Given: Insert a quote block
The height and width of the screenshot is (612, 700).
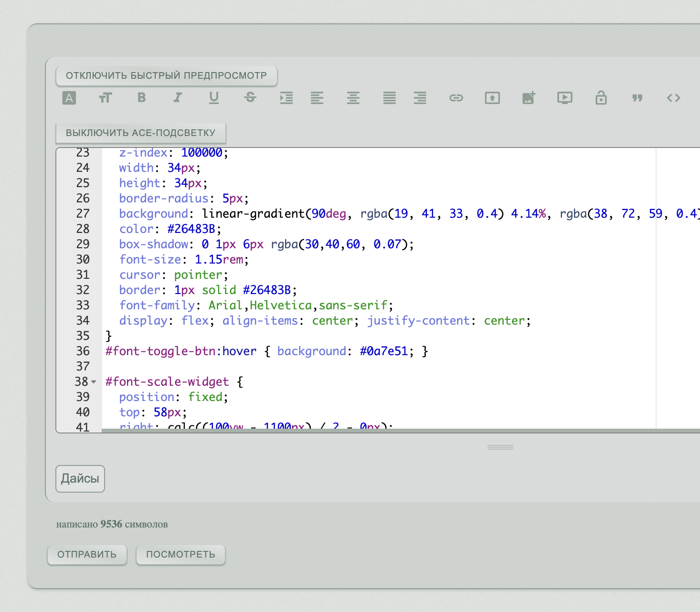Looking at the screenshot, I should point(637,98).
